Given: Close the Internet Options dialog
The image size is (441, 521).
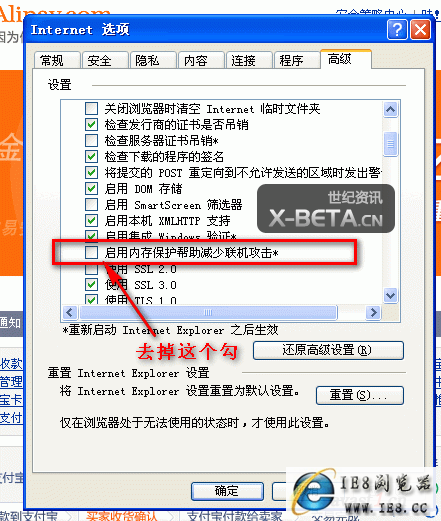Looking at the screenshot, I should point(420,30).
